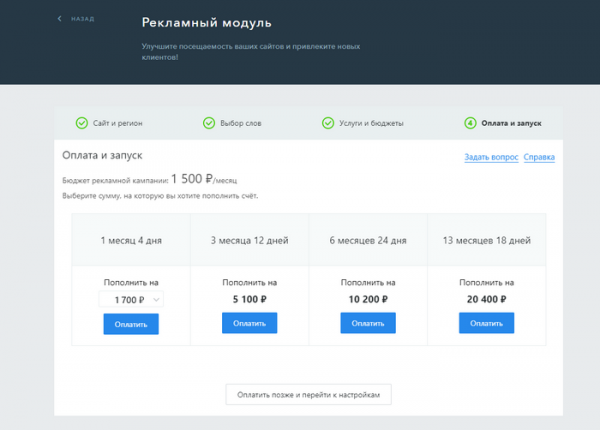This screenshot has width=600, height=430.
Task: Click the 10 200 ₽ amount
Action: (x=368, y=299)
